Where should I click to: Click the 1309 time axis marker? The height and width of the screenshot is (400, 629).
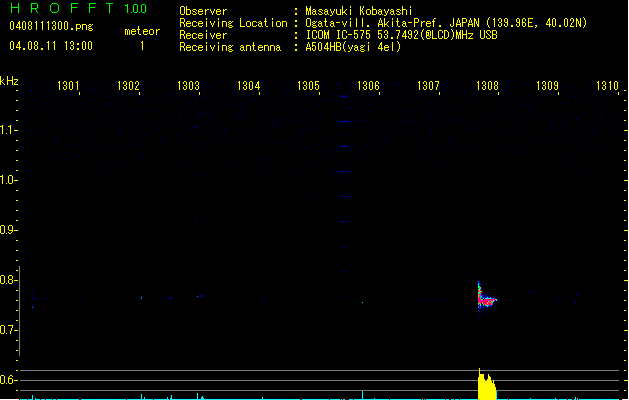(547, 85)
